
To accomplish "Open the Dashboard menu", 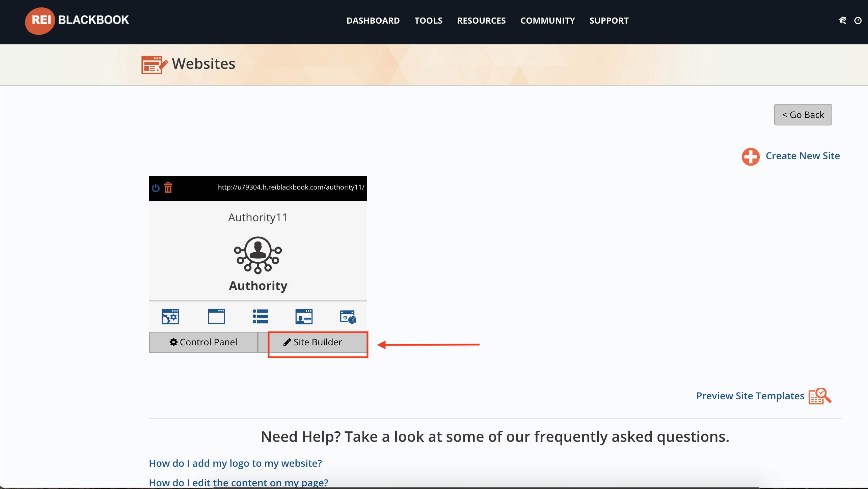I will click(373, 21).
